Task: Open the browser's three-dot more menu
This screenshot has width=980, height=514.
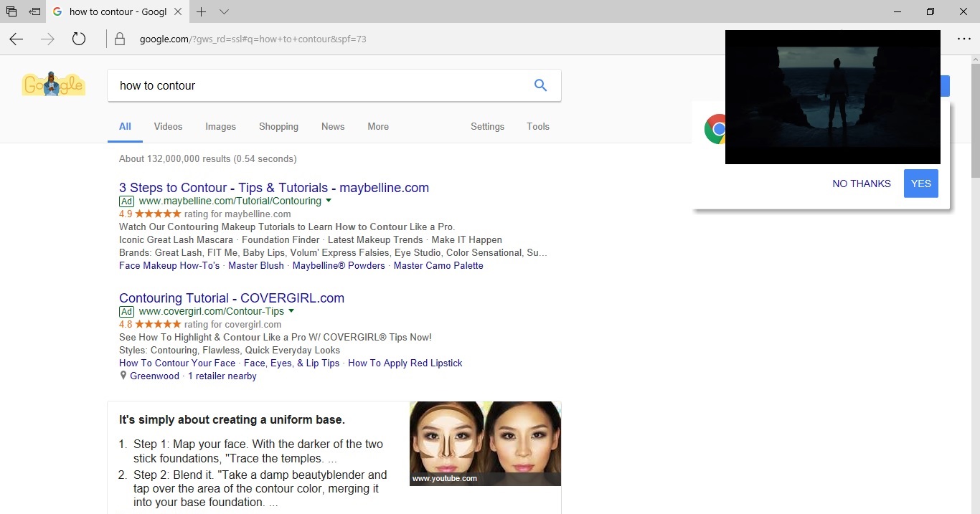Action: tap(963, 39)
